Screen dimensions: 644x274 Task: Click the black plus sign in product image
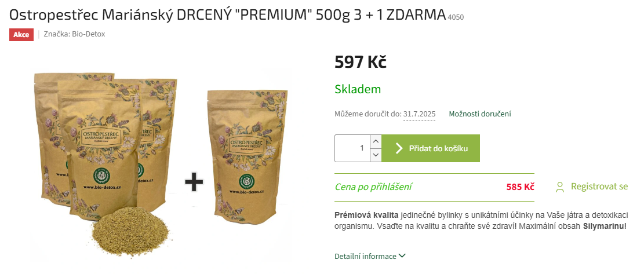coord(194,182)
